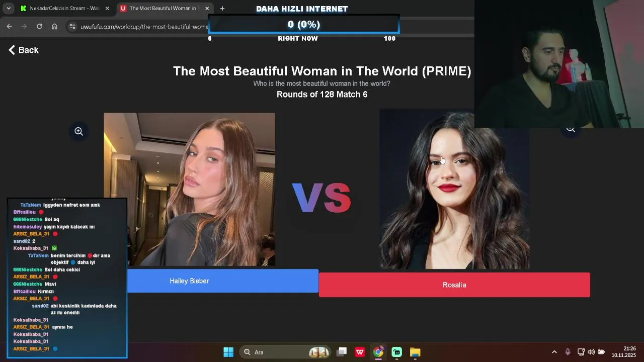Select The Most Beautiful Woman tab
This screenshot has height=362, width=644.
[x=165, y=9]
